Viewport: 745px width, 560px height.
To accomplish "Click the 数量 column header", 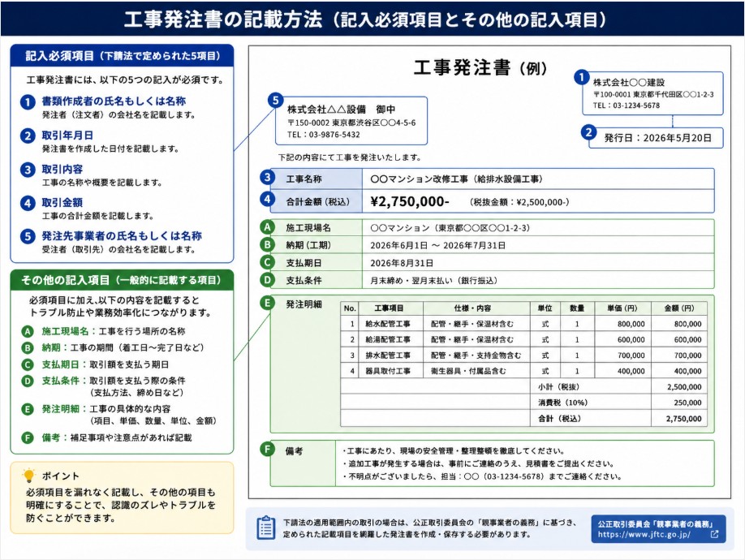I will click(x=577, y=308).
